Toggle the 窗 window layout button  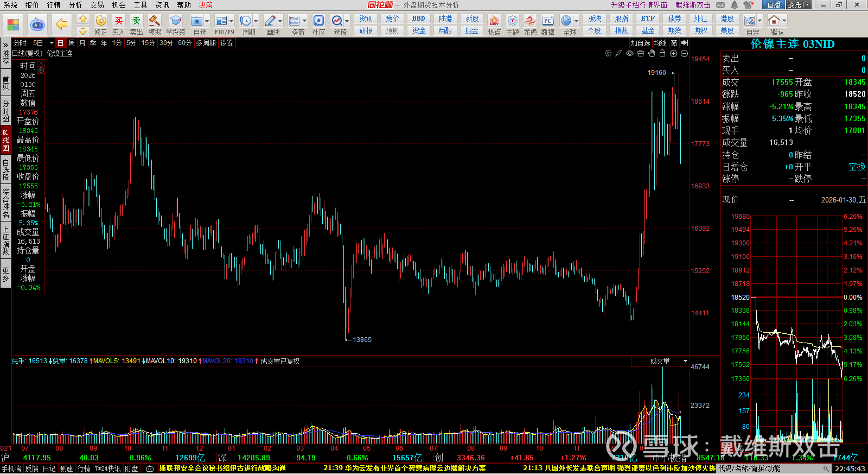point(674,43)
